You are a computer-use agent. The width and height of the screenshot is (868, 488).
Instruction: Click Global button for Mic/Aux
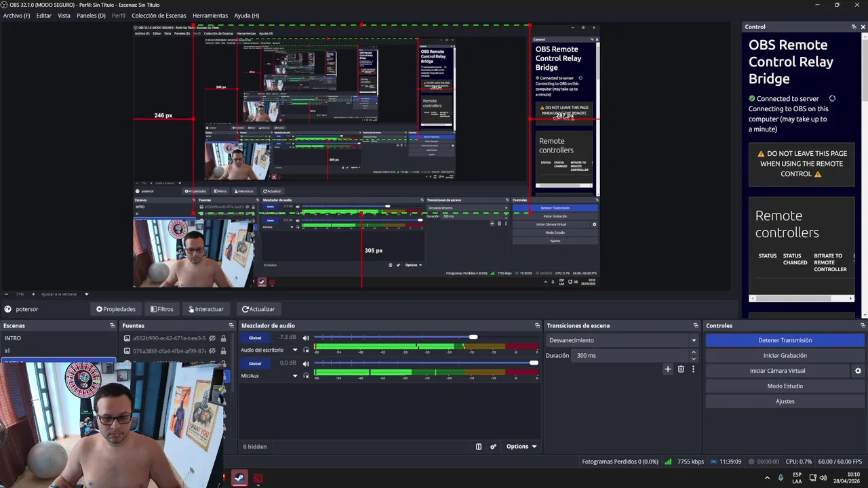(255, 363)
